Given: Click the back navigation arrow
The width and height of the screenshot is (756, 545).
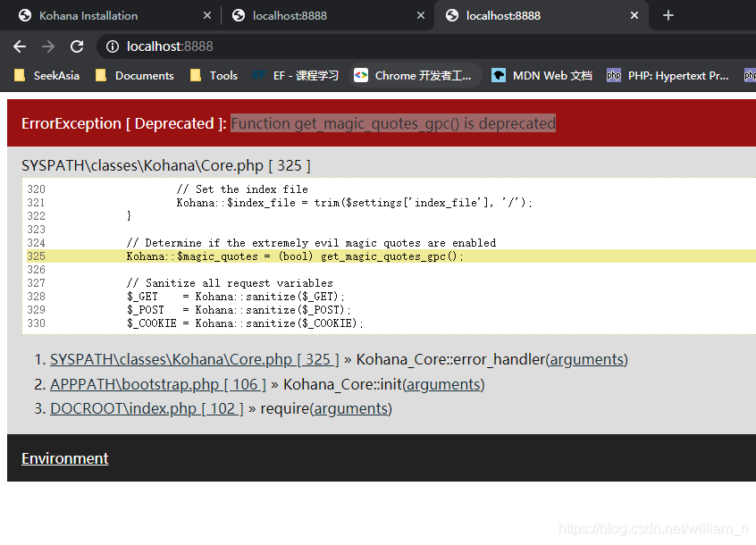Looking at the screenshot, I should (x=19, y=46).
